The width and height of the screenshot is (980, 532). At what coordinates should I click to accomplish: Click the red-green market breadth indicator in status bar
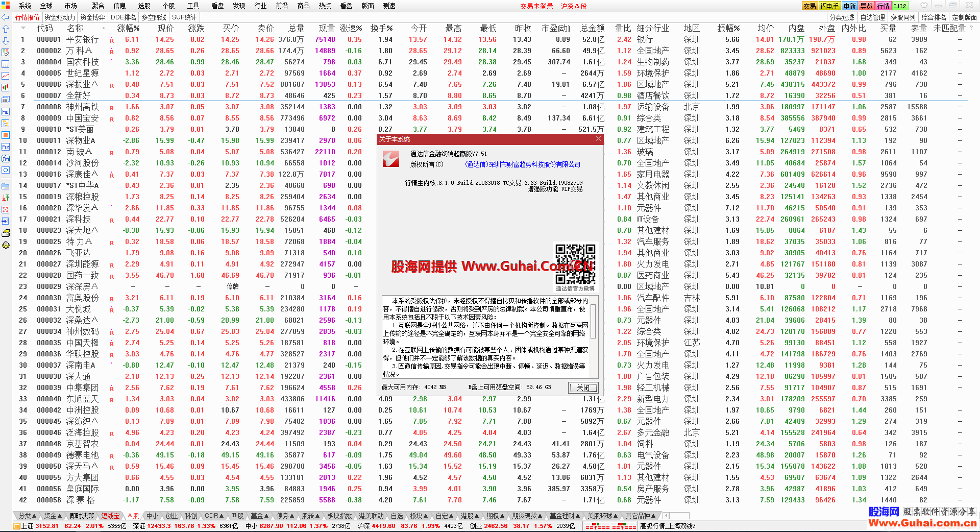click(610, 526)
